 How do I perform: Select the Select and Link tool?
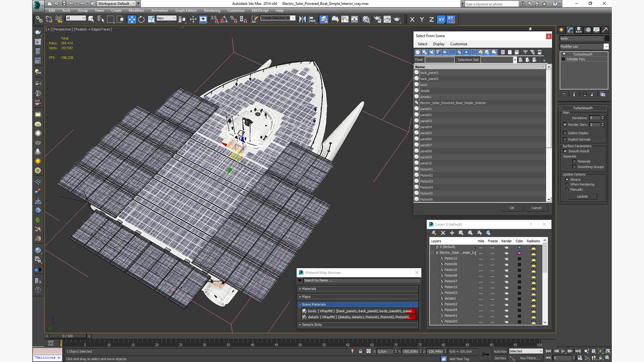tap(39, 19)
